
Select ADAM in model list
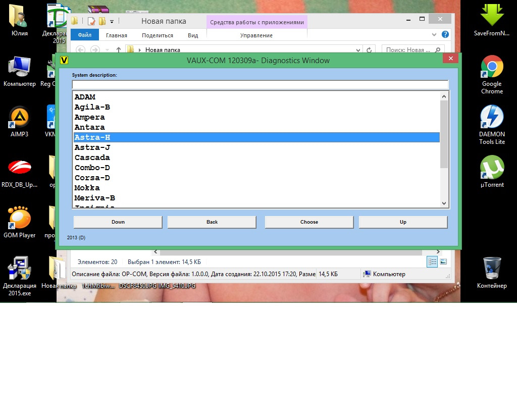[x=256, y=97]
